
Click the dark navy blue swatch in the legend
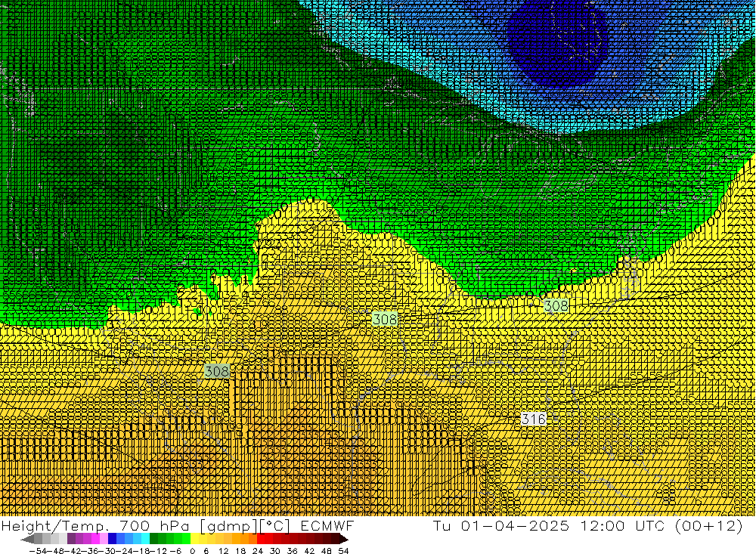tap(112, 539)
